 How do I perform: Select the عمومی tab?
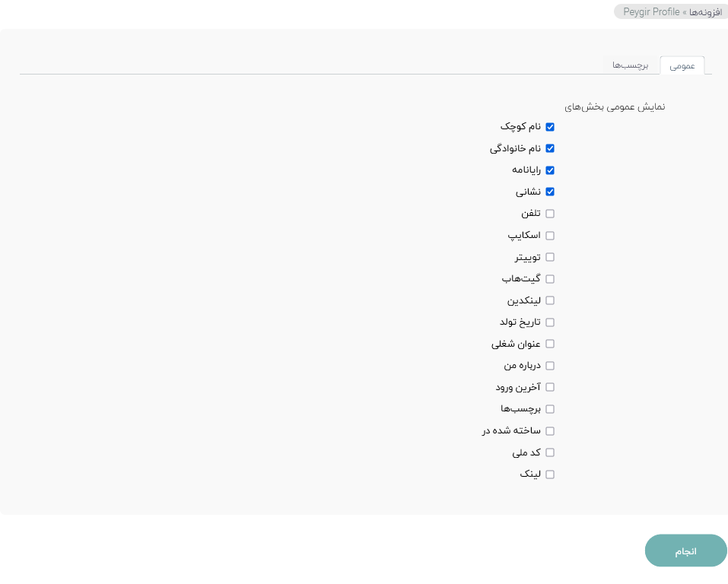tap(682, 65)
